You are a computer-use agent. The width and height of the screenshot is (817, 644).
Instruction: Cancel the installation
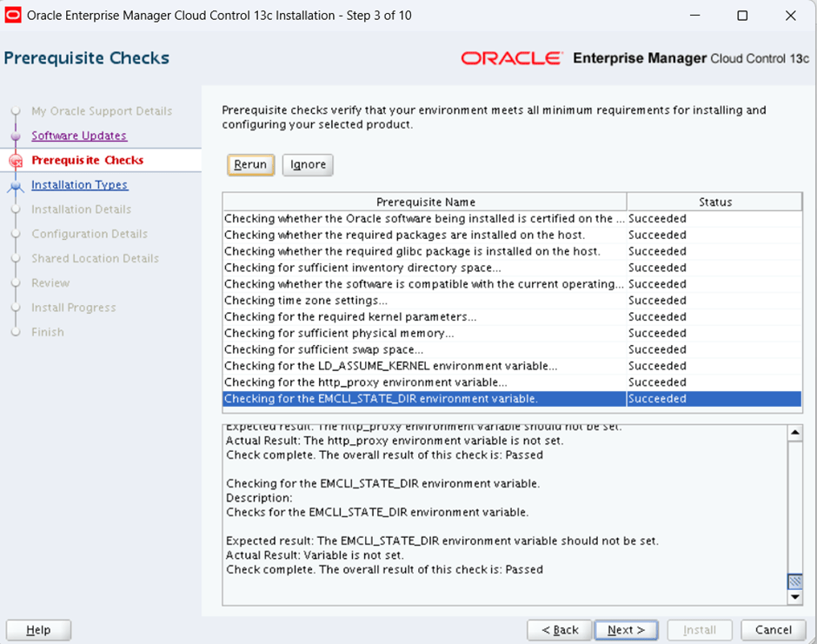pyautogui.click(x=773, y=630)
